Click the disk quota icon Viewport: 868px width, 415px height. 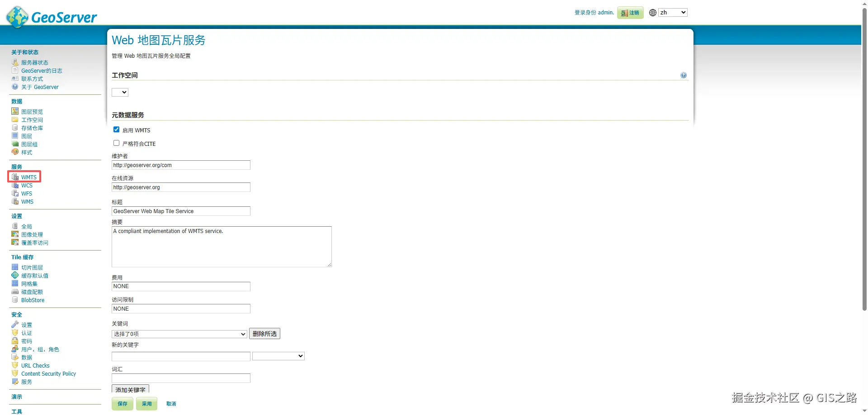click(x=15, y=292)
